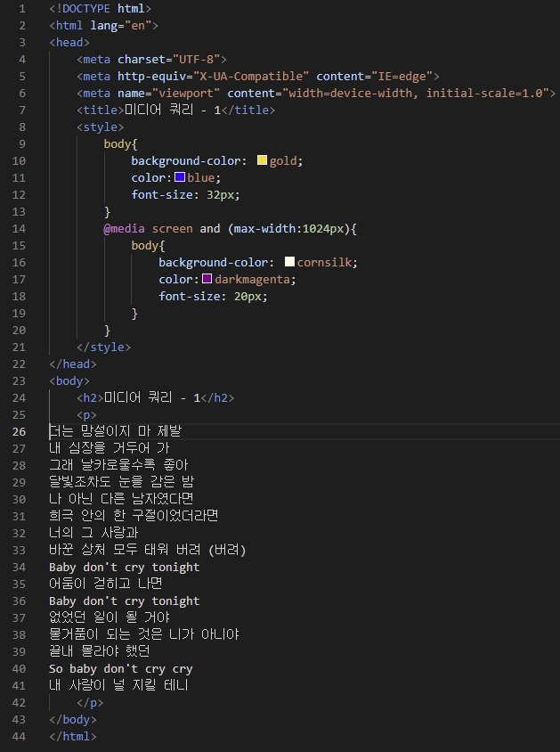This screenshot has width=560, height=752.
Task: Click the line 없었던 일이 될 거야
Action: pyautogui.click(x=110, y=617)
